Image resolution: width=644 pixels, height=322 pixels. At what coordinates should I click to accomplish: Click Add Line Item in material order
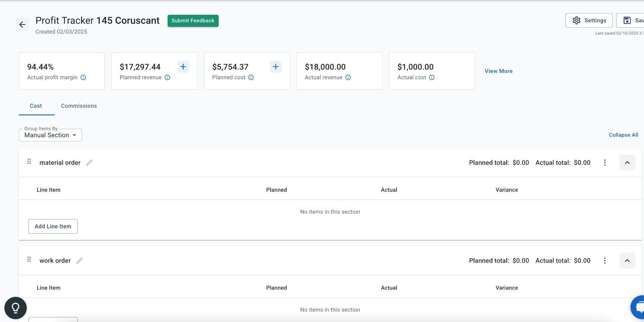tap(53, 226)
